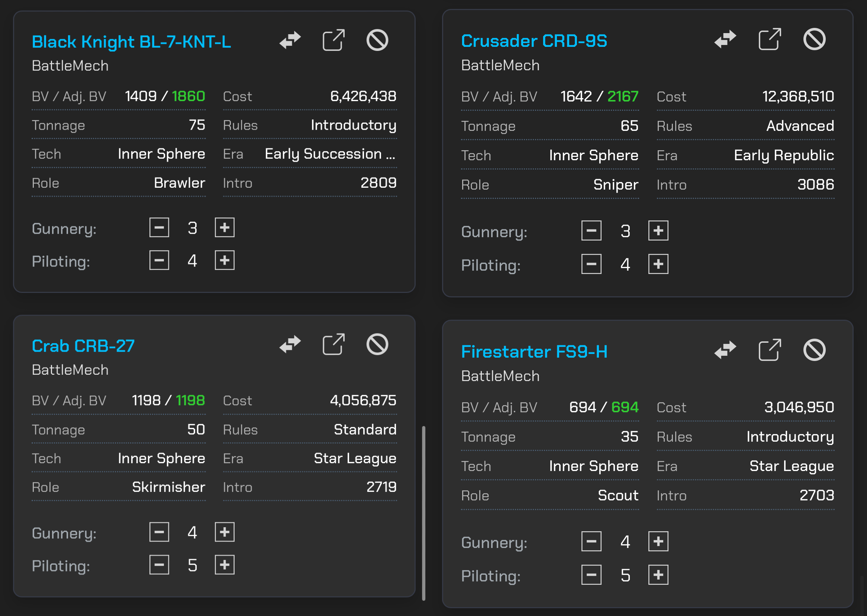Remove the Crusader CRD-9S card

814,39
